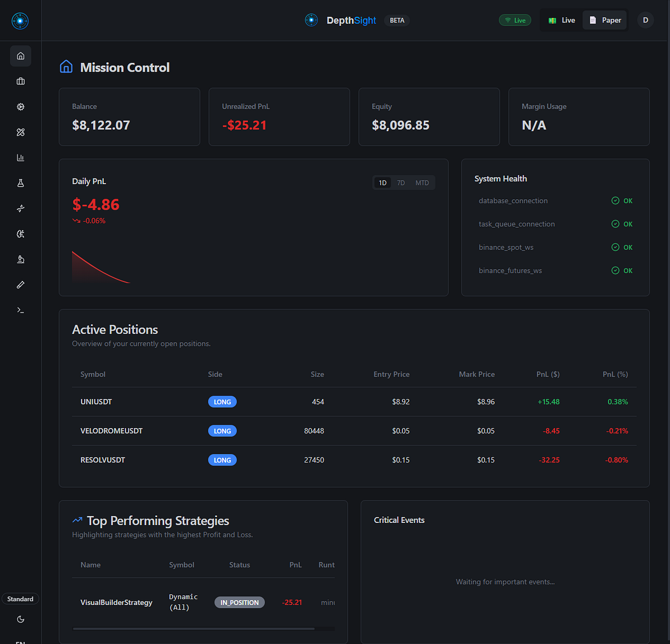Click the LONG badge on UNIUSDT
The image size is (670, 644).
222,401
